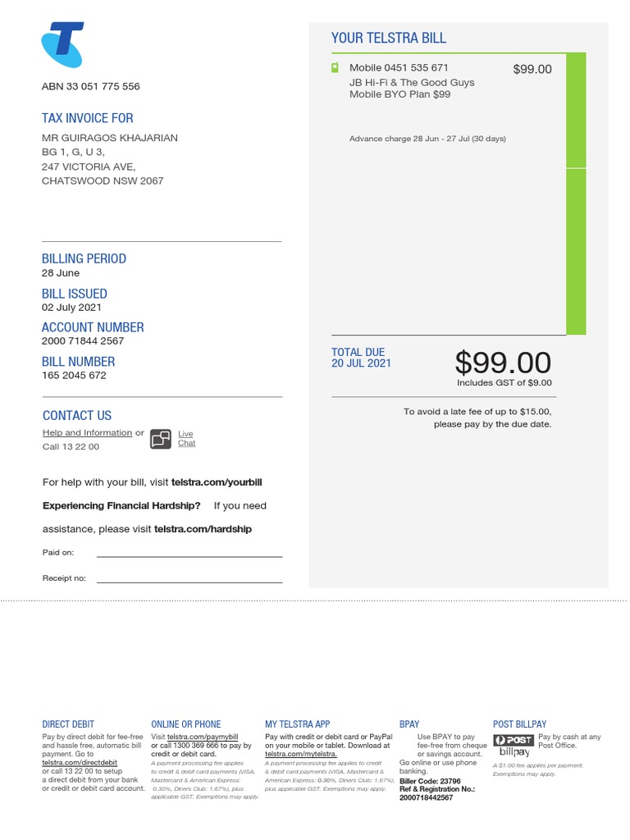The width and height of the screenshot is (630, 840).
Task: Click the Live Chat speech bubble icon
Action: [161, 439]
